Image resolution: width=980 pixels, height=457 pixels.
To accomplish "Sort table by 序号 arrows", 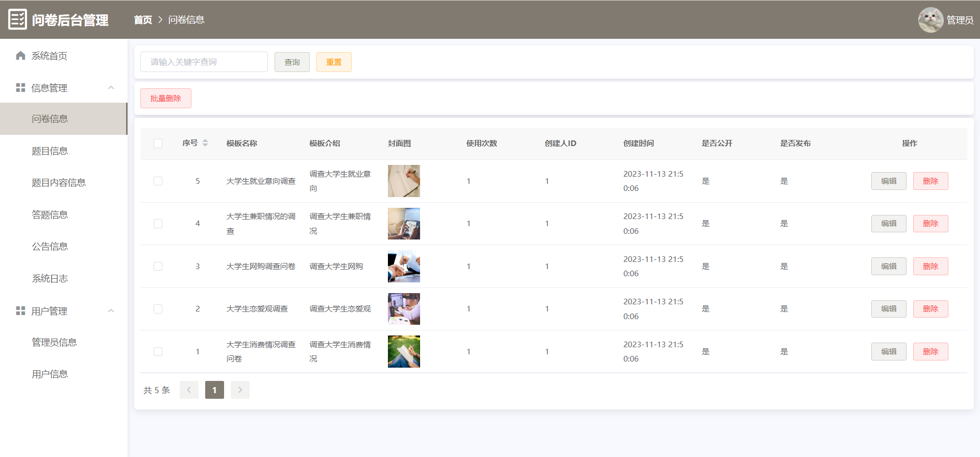I will point(205,143).
